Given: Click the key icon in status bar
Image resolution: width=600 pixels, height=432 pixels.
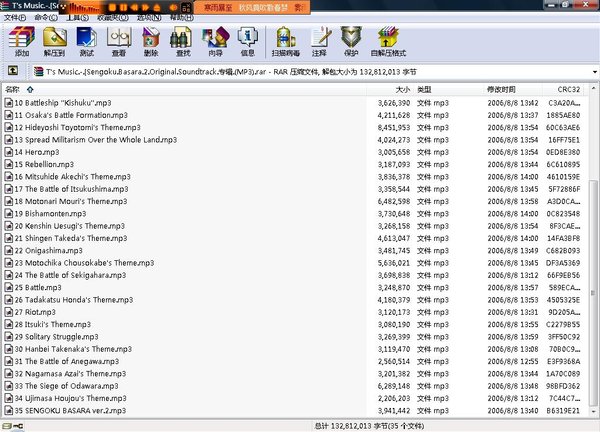Looking at the screenshot, I should pos(18,425).
